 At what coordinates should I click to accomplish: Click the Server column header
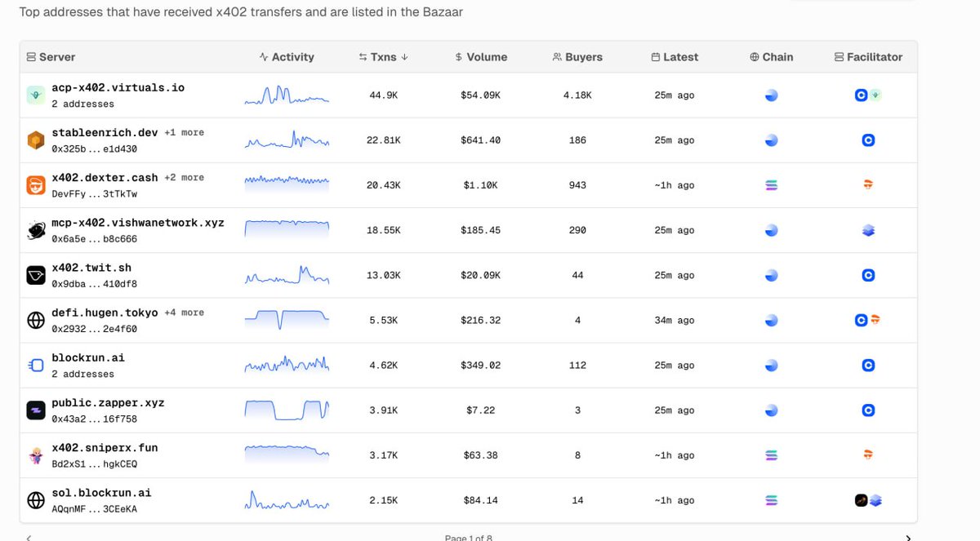click(51, 57)
